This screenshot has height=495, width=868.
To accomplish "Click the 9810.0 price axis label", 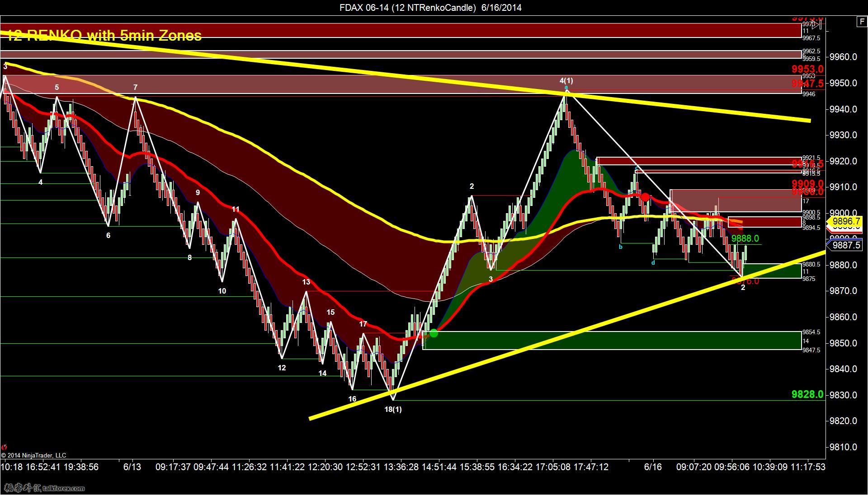I will point(844,447).
